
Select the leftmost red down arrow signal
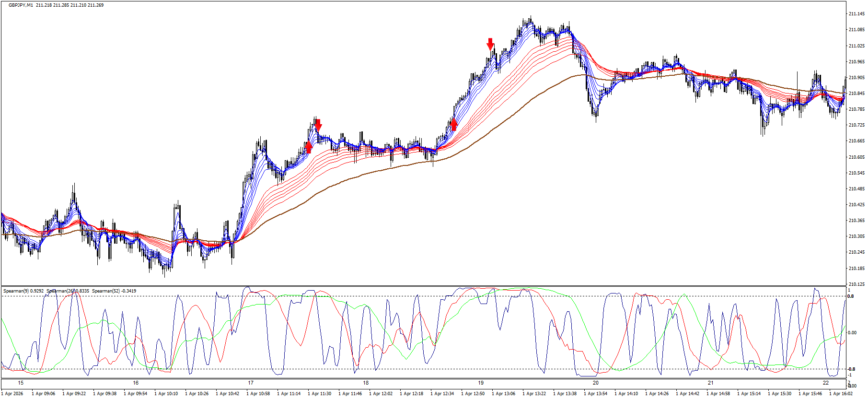pos(318,125)
